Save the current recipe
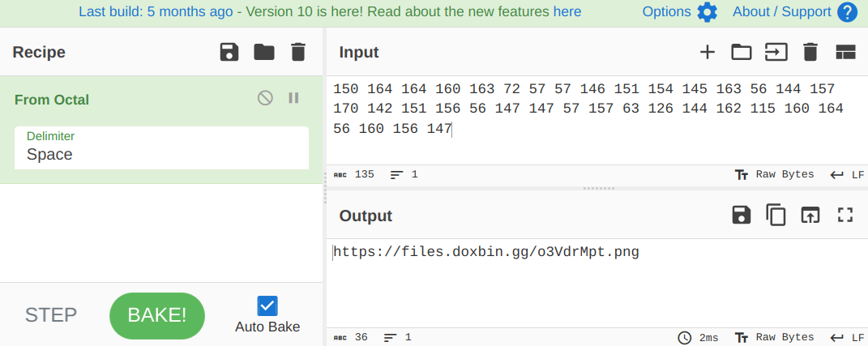Image resolution: width=868 pixels, height=346 pixels. point(229,52)
